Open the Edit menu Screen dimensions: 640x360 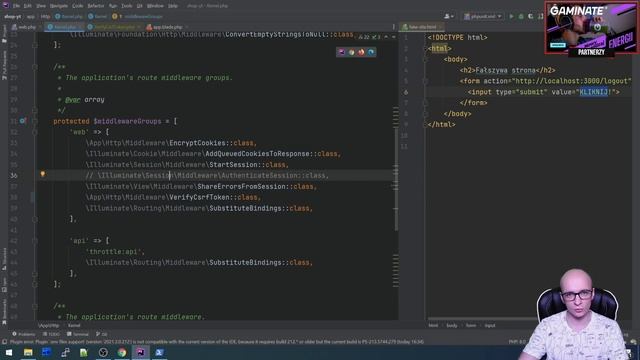tap(27, 6)
